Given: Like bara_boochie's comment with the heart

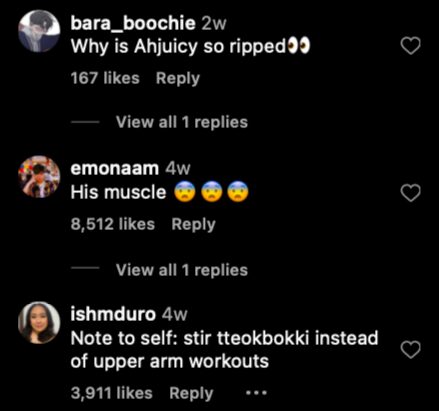Looking at the screenshot, I should click(410, 46).
